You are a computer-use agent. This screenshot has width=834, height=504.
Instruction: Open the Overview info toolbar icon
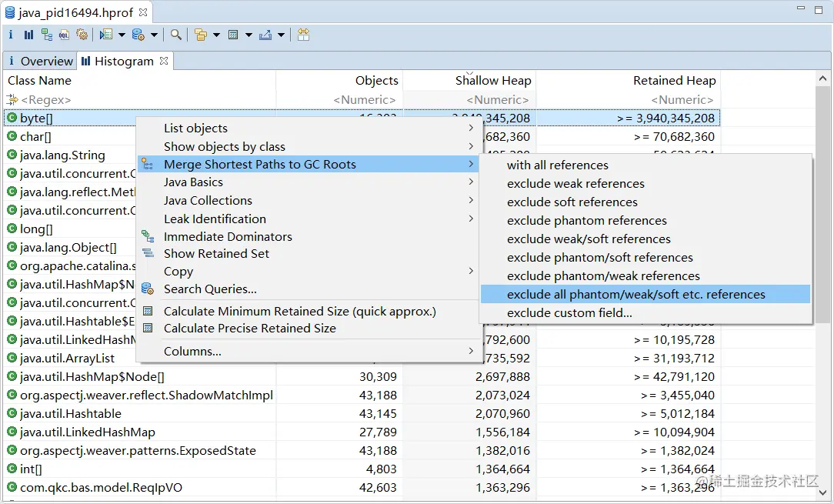pyautogui.click(x=11, y=35)
